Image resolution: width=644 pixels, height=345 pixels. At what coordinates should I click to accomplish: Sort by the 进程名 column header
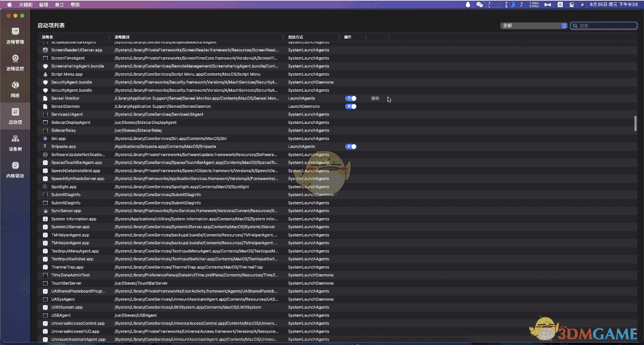47,37
